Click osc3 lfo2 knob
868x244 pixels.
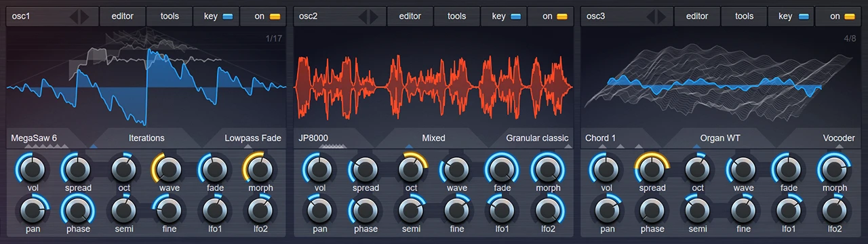coord(834,211)
